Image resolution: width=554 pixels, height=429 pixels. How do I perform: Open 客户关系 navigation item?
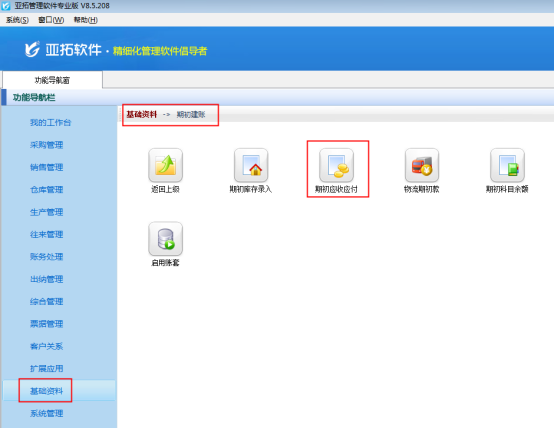47,346
